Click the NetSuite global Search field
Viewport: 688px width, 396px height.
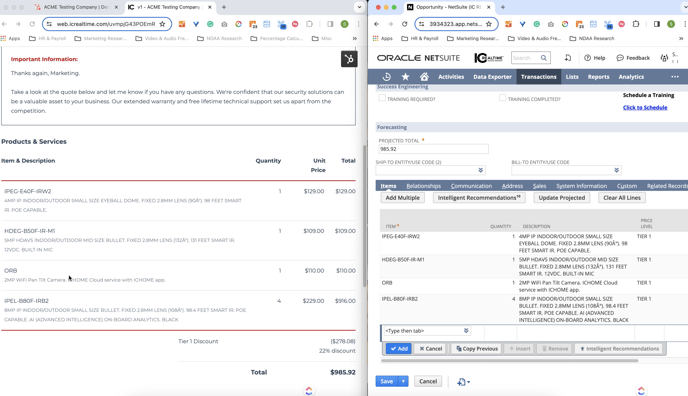[526, 58]
